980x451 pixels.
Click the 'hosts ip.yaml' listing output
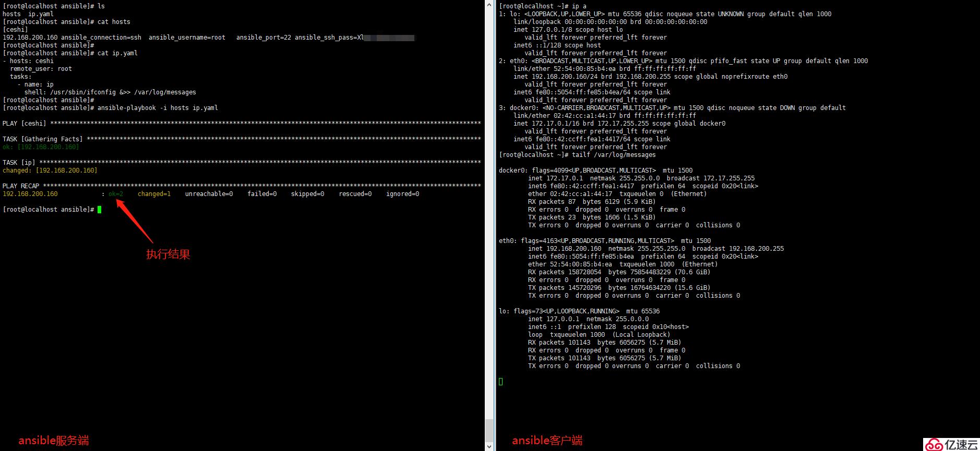click(x=28, y=14)
